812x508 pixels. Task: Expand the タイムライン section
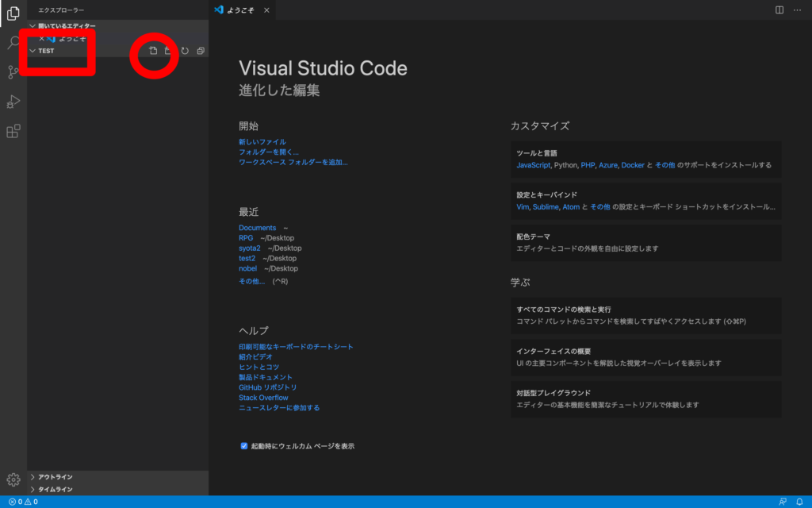coord(118,489)
